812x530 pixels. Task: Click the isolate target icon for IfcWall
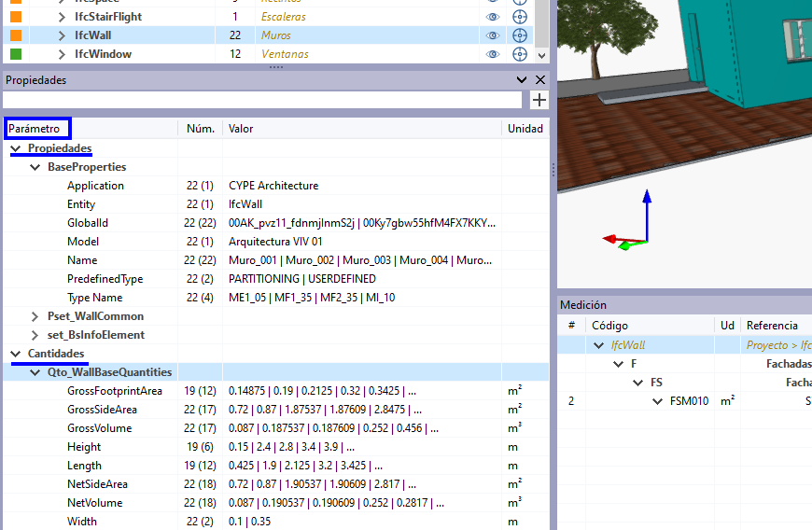click(x=520, y=35)
